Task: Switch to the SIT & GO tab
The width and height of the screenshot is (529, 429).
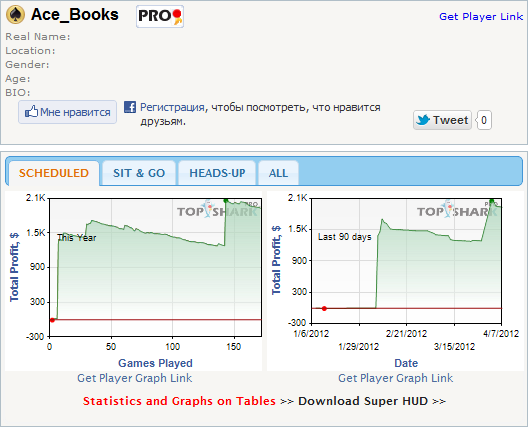Action: (139, 173)
